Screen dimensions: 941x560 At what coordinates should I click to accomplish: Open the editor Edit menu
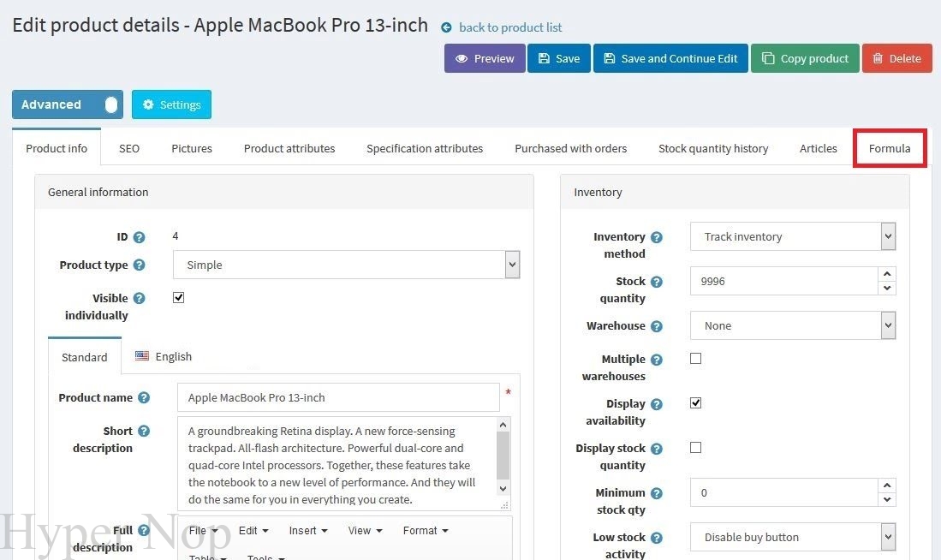click(x=253, y=531)
